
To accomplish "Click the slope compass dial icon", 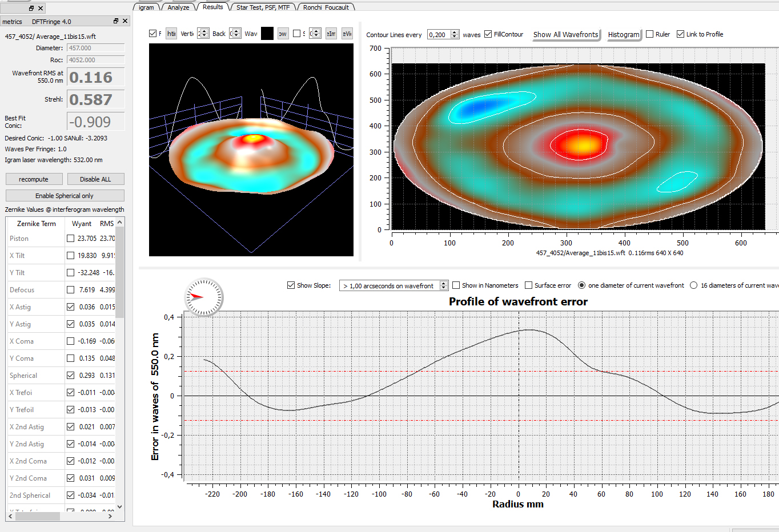I will point(203,297).
